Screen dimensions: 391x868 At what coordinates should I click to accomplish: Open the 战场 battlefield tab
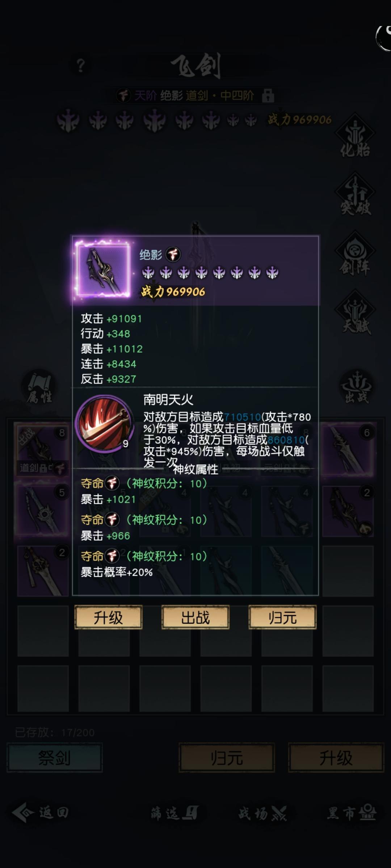(262, 813)
